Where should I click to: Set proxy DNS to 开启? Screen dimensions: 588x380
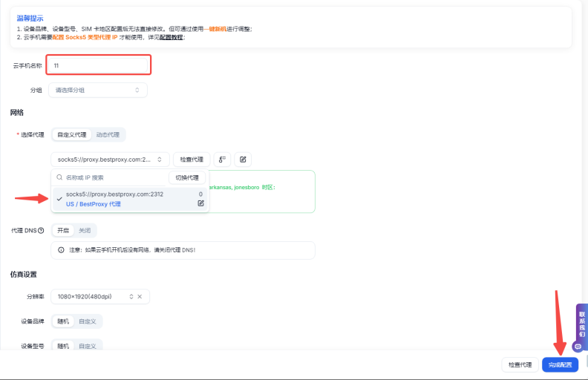63,230
